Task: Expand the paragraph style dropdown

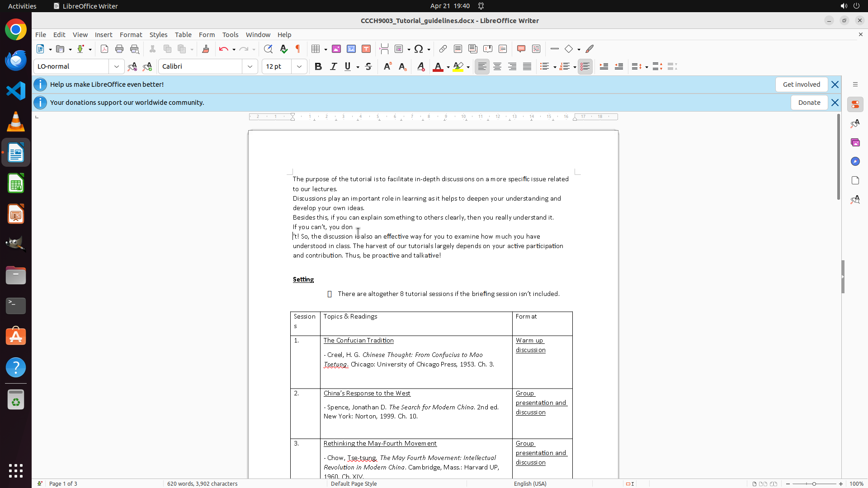Action: [x=117, y=66]
